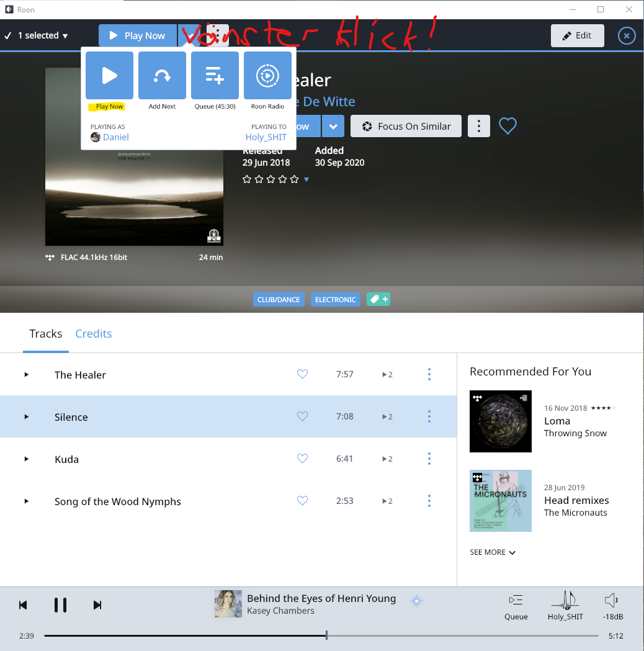644x651 pixels.
Task: Click the add tag button
Action: click(x=378, y=299)
